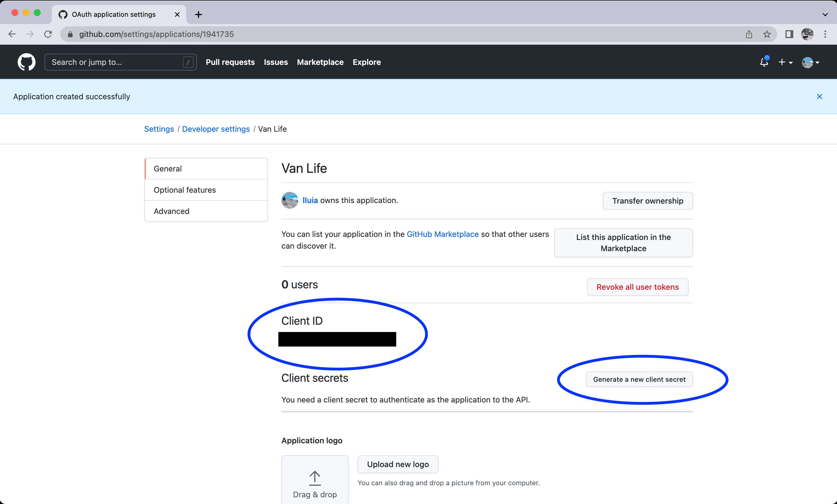Screen dimensions: 837x504
Task: Click the page refresh icon
Action: (x=50, y=34)
